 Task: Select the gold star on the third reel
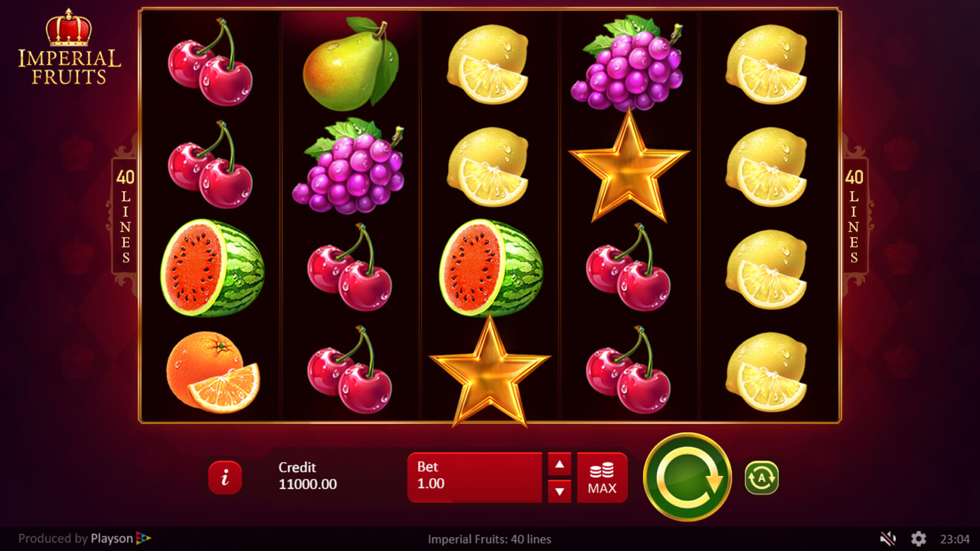click(x=489, y=372)
